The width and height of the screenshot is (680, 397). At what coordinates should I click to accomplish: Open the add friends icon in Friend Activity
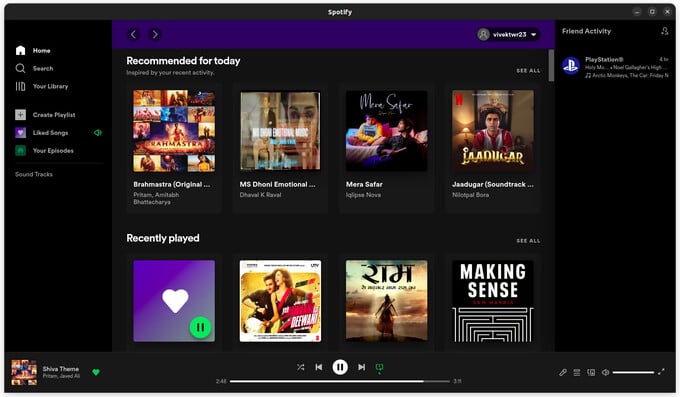664,31
